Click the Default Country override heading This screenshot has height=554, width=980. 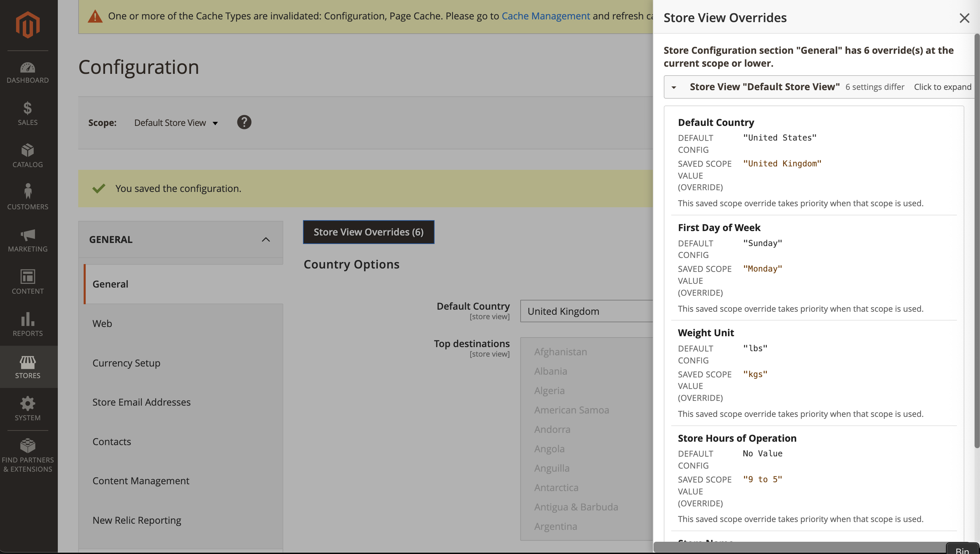tap(715, 122)
